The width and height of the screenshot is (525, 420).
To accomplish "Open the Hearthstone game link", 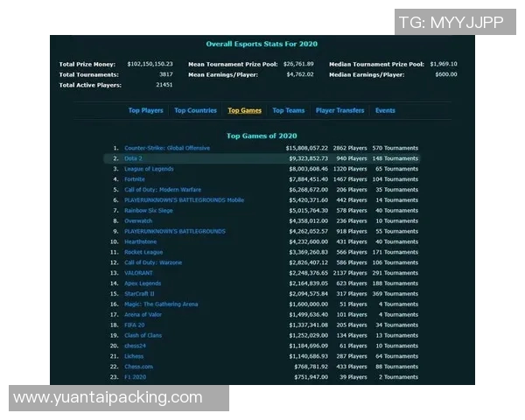I will [141, 242].
